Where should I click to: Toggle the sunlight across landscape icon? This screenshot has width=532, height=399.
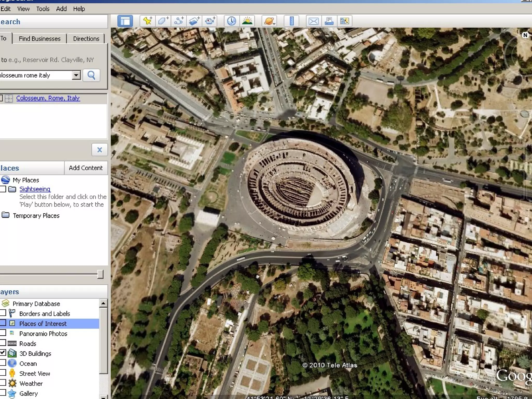[x=247, y=21]
